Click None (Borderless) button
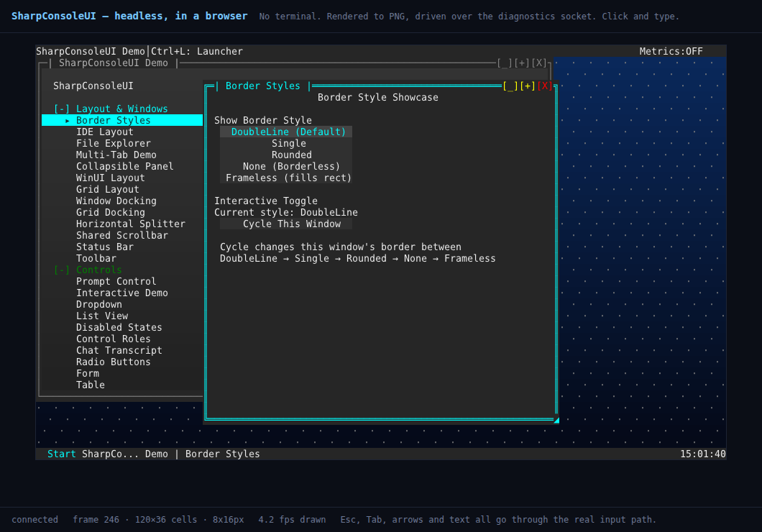This screenshot has width=762, height=532. [286, 167]
